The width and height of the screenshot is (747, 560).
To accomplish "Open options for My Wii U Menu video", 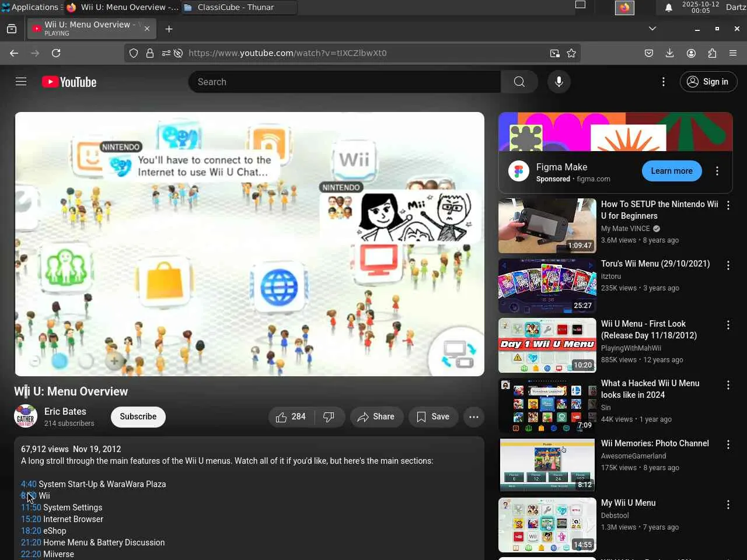I will click(728, 505).
